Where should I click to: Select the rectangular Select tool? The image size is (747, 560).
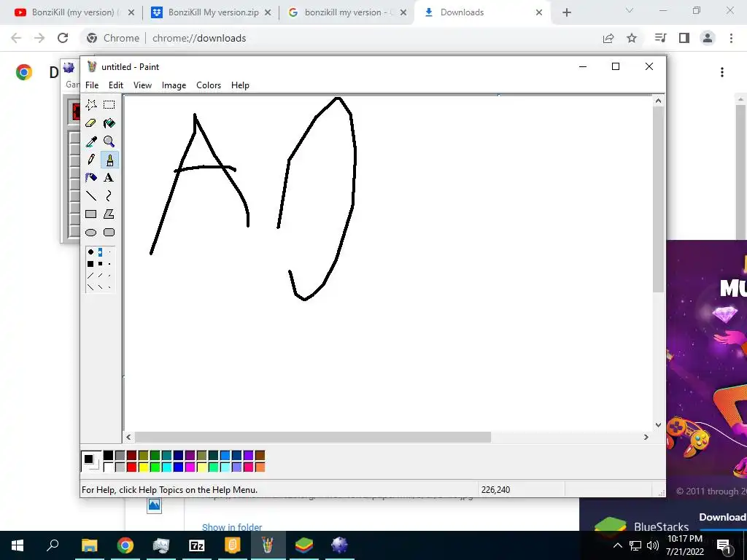[109, 105]
